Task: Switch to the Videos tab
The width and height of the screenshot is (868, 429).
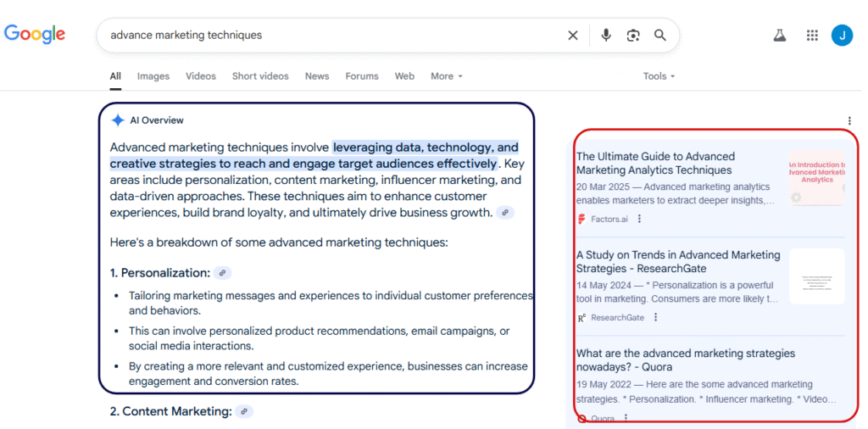Action: (200, 76)
